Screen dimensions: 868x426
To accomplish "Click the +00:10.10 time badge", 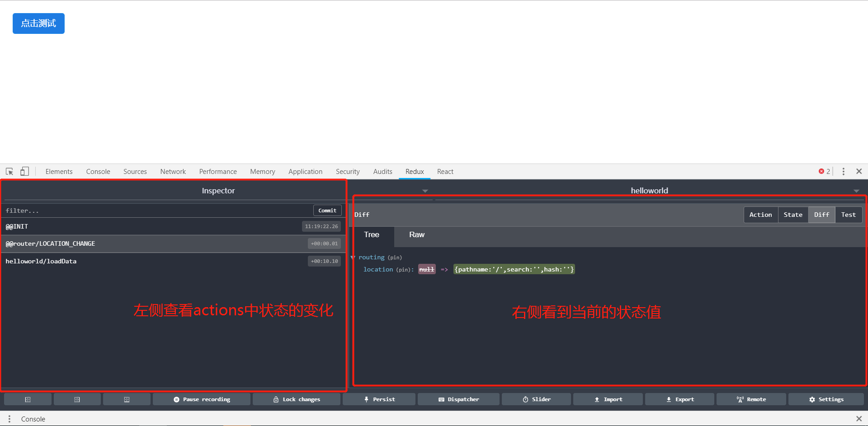I will (324, 261).
